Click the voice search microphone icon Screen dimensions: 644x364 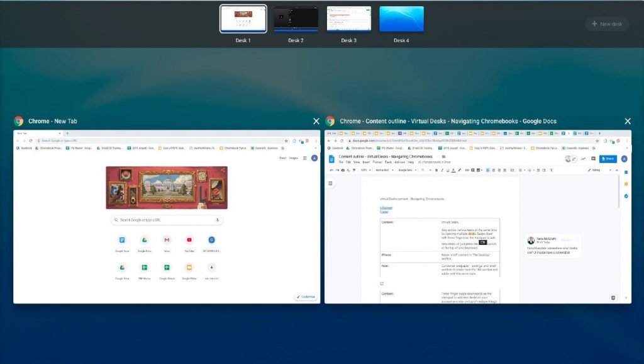(x=218, y=220)
